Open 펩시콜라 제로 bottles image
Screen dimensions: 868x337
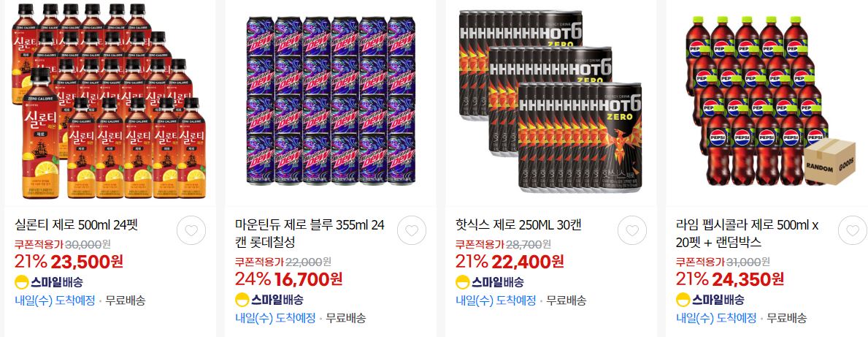click(x=771, y=101)
